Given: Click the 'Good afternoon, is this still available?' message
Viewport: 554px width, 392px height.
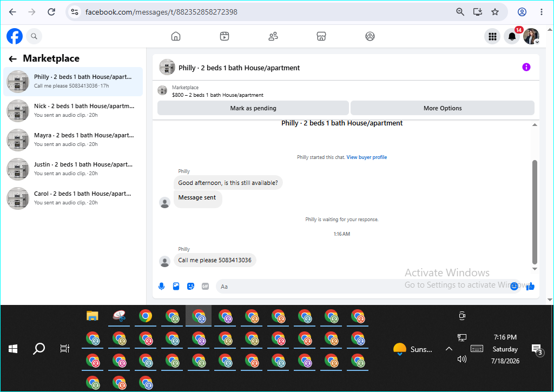Looking at the screenshot, I should click(228, 183).
